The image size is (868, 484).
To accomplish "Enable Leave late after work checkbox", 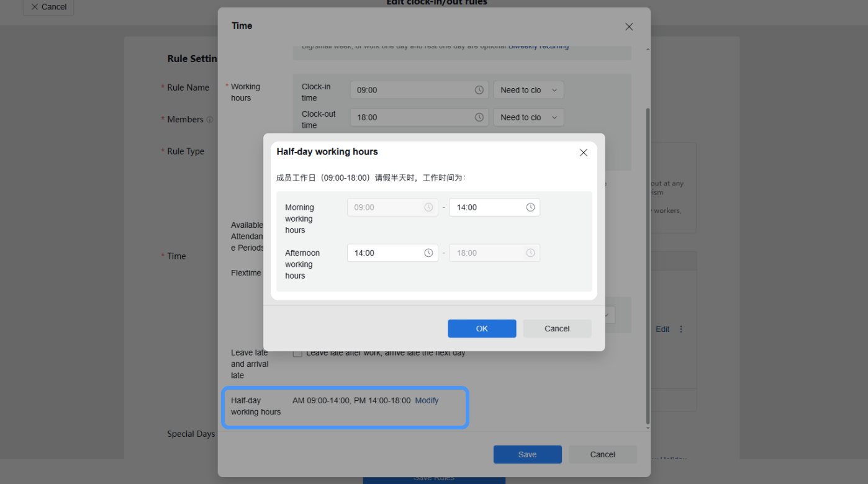I will click(297, 353).
